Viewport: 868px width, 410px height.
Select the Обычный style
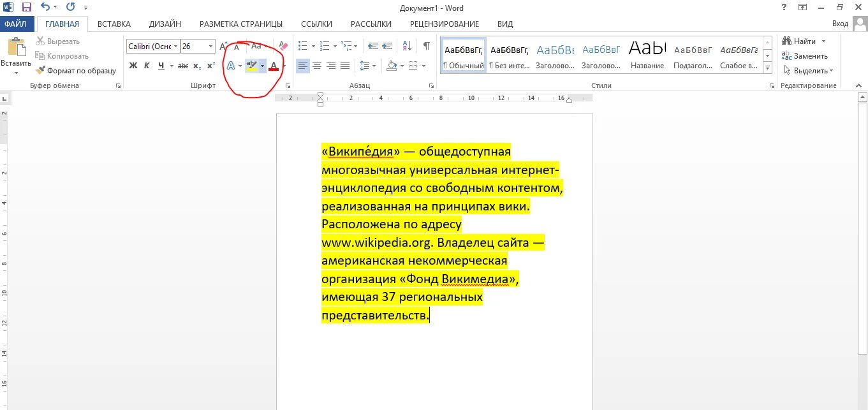coord(464,55)
